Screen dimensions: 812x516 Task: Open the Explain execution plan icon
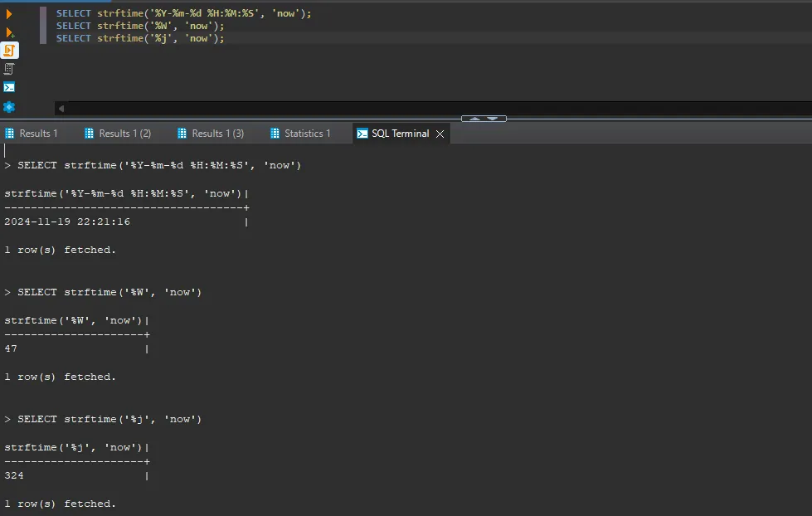(9, 68)
